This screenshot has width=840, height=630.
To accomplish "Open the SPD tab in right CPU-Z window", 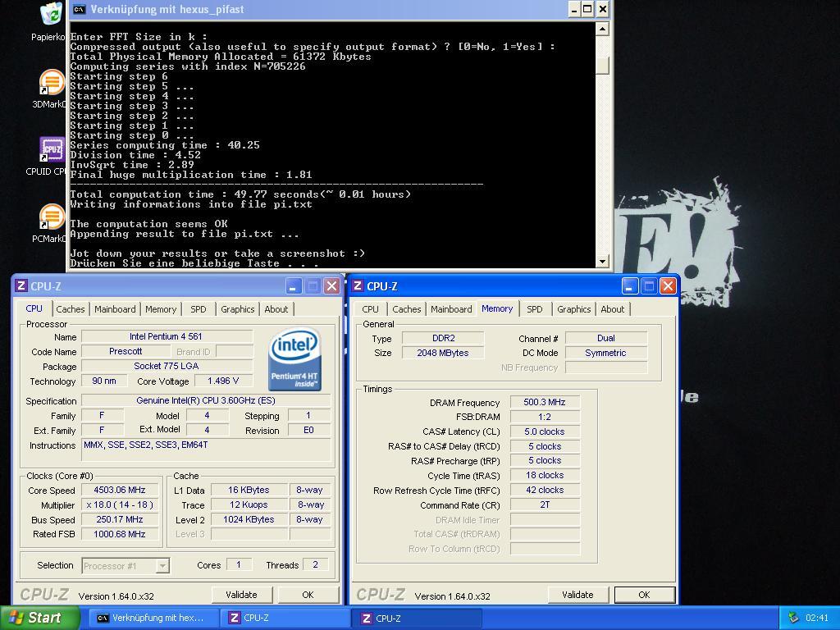I will click(535, 309).
